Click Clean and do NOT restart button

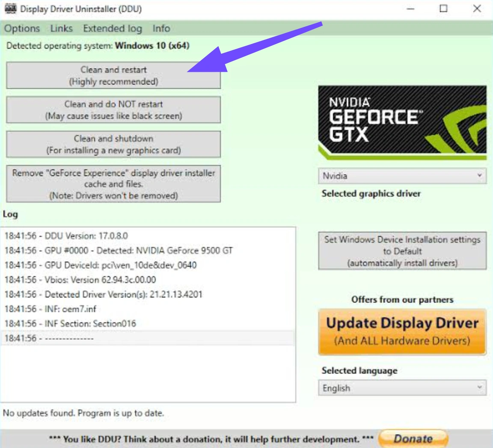coord(113,109)
